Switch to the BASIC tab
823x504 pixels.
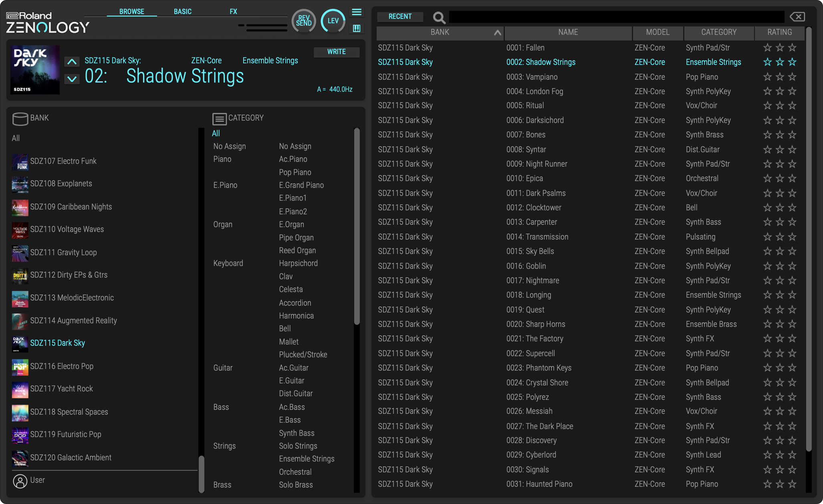tap(183, 11)
